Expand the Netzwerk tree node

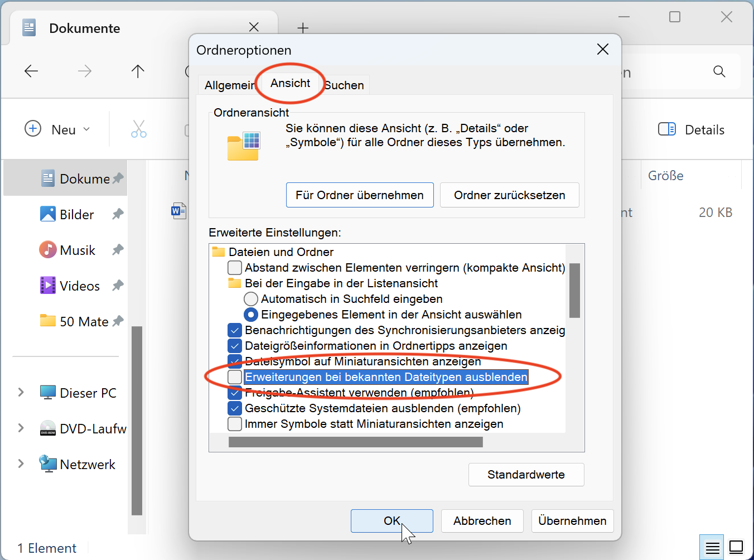click(21, 464)
